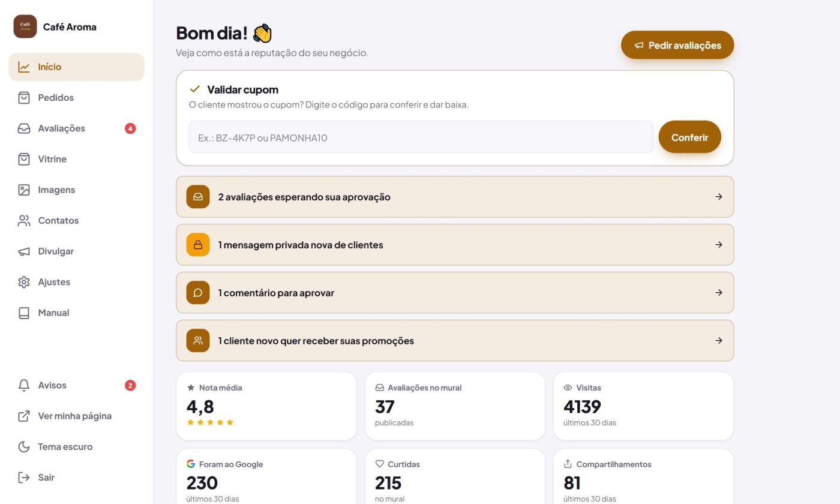Toggle Tema escuro dark mode
The image size is (840, 504).
pos(76,447)
